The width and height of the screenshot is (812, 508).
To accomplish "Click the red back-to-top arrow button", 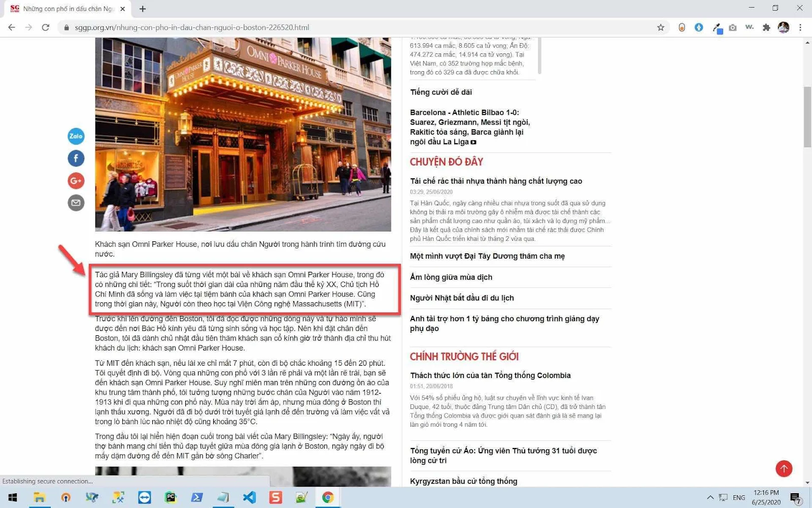I will click(x=784, y=468).
